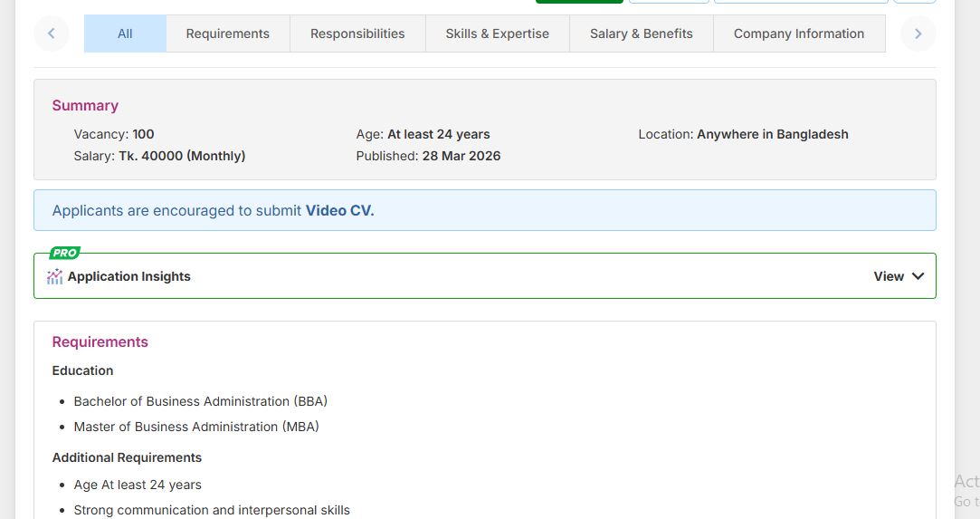Click the View label in Application Insights

point(888,276)
